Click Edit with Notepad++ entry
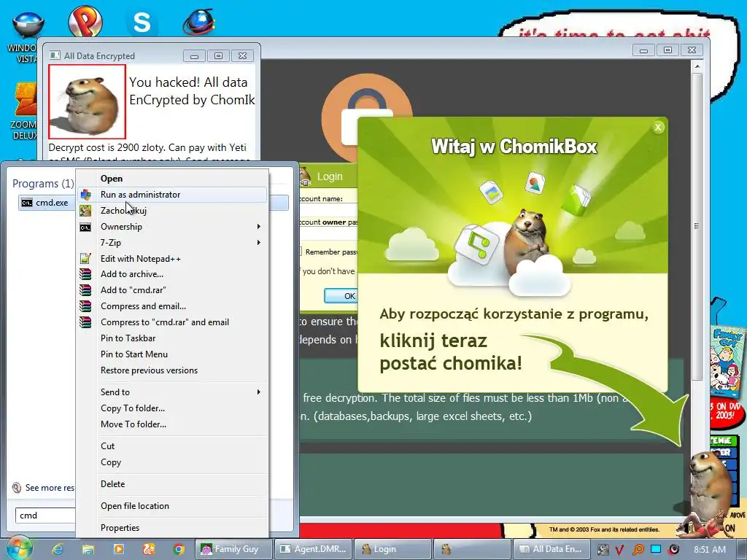Image resolution: width=747 pixels, height=560 pixels. coord(141,259)
